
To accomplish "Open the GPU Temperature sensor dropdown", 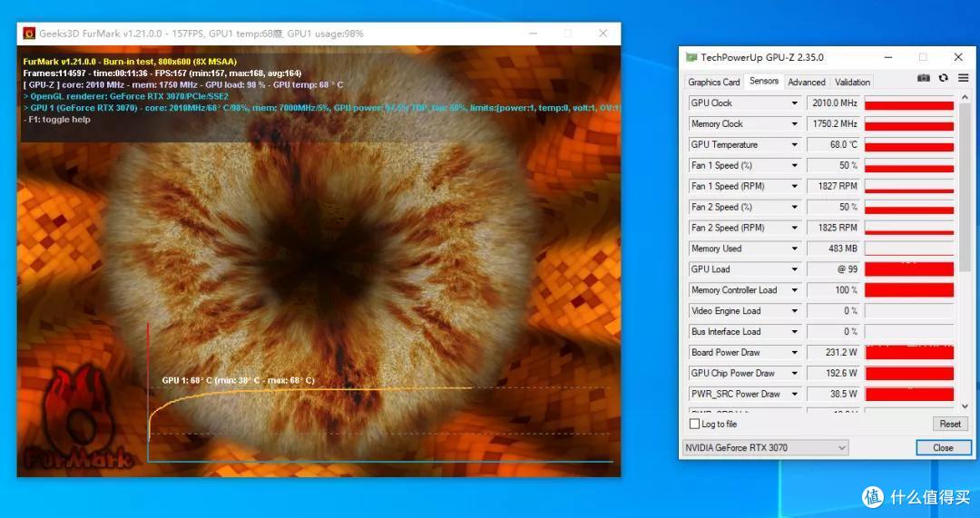I will tap(794, 144).
